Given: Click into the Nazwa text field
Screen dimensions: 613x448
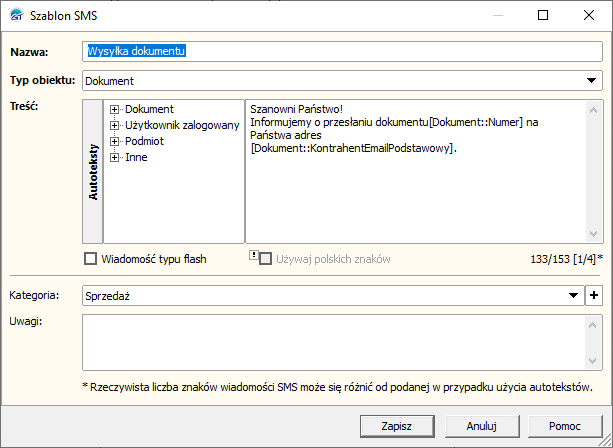Looking at the screenshot, I should tap(340, 50).
